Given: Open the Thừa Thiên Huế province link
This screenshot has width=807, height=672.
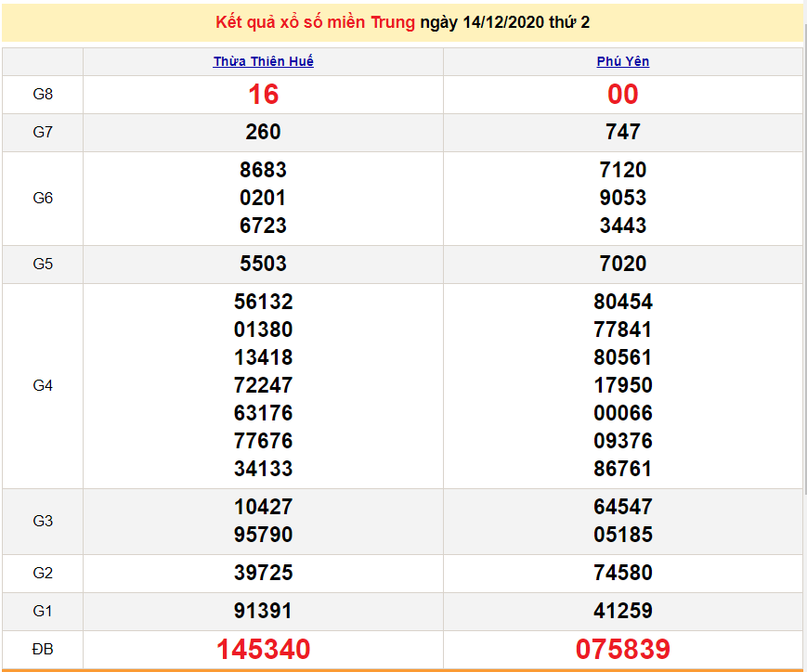Looking at the screenshot, I should click(264, 61).
